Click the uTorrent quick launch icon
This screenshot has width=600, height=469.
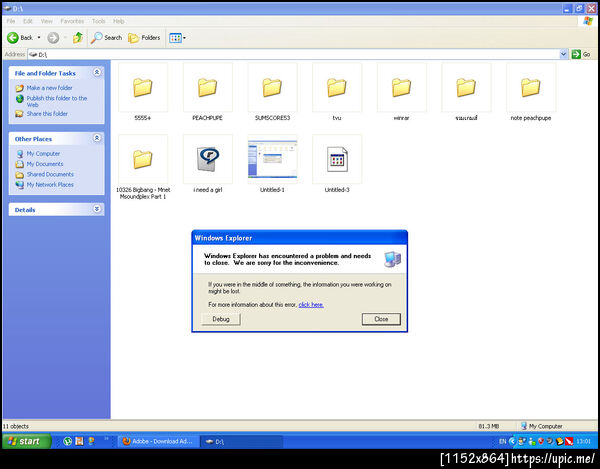pos(67,441)
